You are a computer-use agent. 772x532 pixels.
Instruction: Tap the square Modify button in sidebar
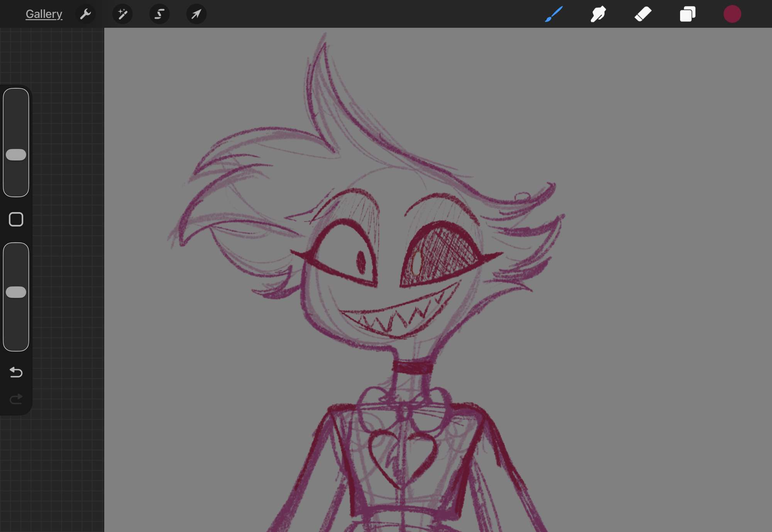(16, 219)
